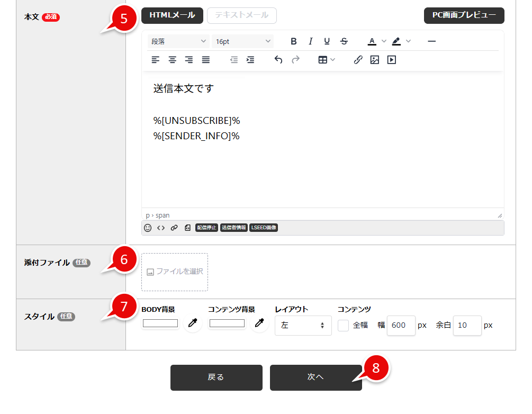Pick a BODY背景 color swatch
The width and height of the screenshot is (532, 414).
160,323
